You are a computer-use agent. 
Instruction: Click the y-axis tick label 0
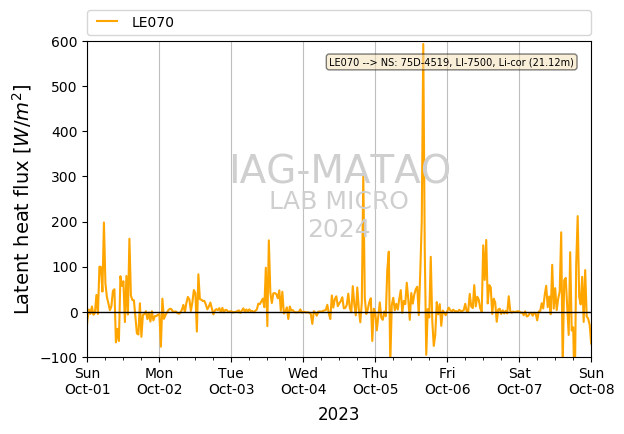tap(74, 313)
